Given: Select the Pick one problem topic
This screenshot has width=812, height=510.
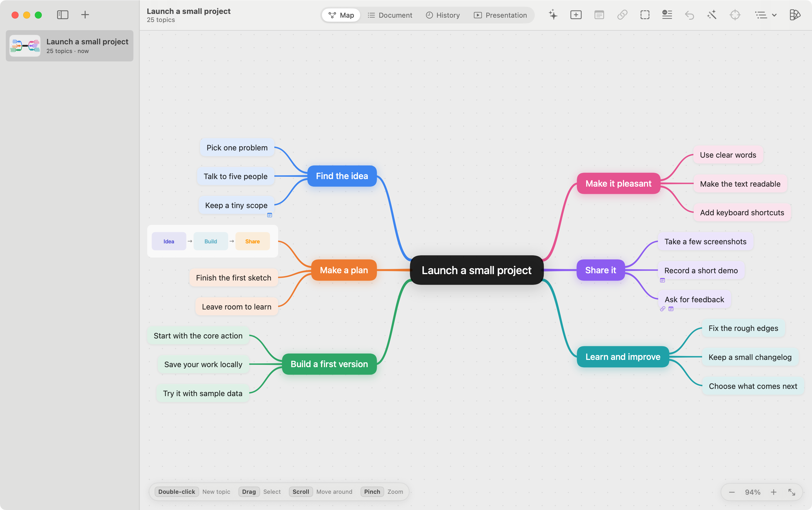Looking at the screenshot, I should 237,147.
